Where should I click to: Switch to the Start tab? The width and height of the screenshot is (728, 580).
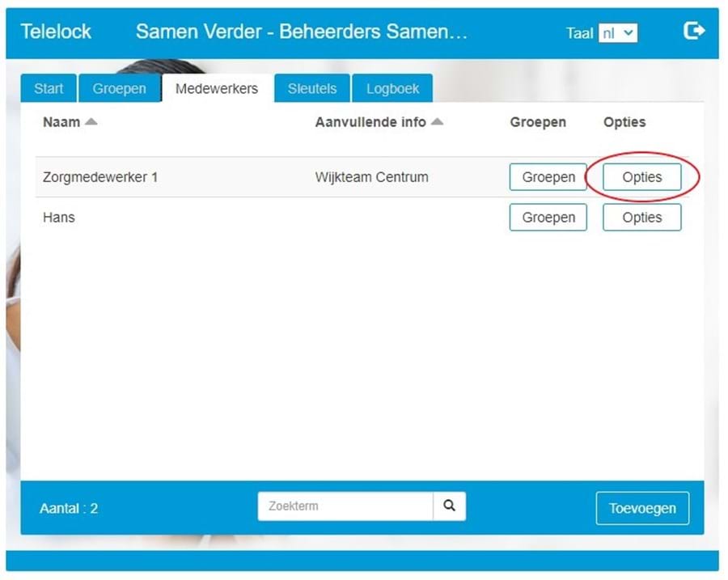pos(49,88)
